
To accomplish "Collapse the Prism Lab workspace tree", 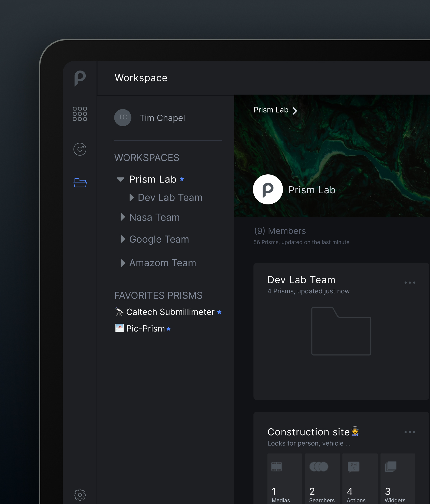I will click(x=121, y=179).
